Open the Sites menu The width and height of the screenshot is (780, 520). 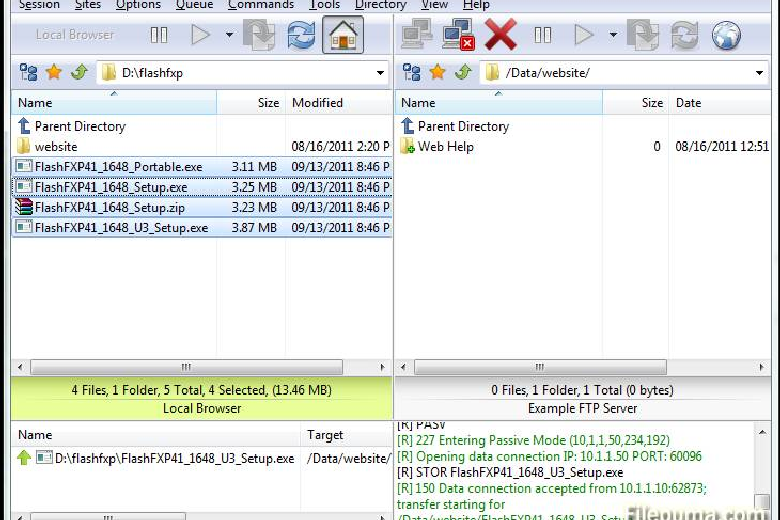point(88,5)
